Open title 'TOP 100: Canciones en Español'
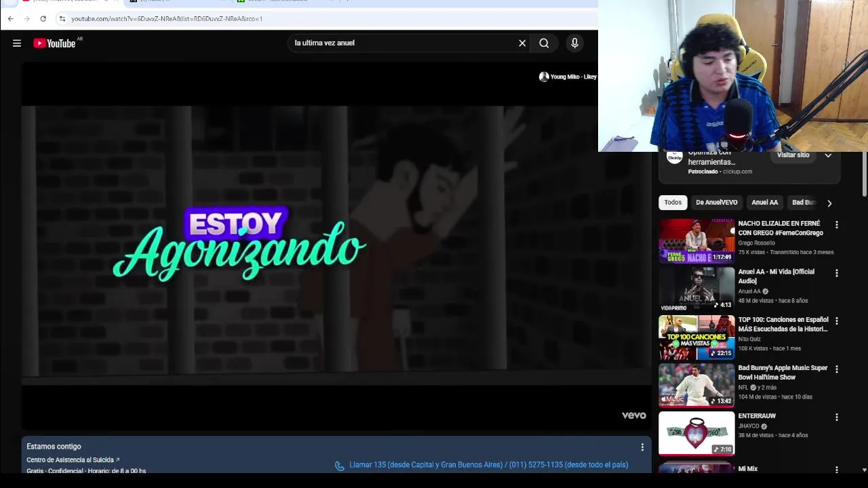 pos(783,325)
